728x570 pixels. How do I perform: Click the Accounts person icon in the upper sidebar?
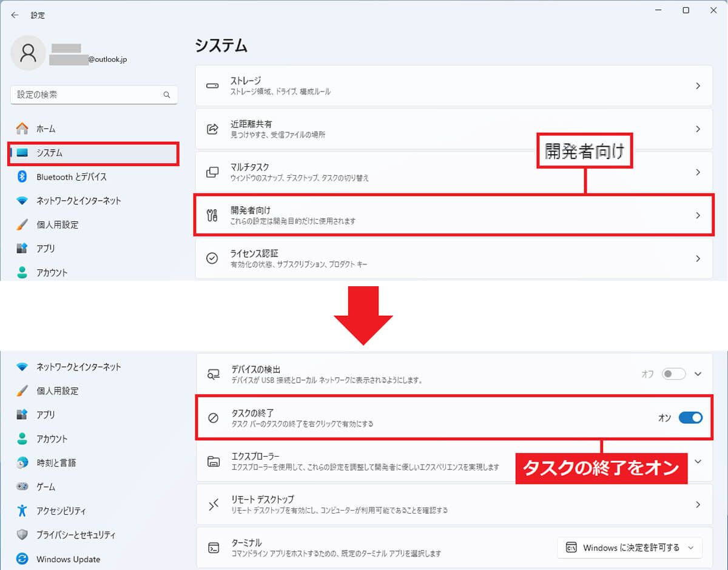click(x=22, y=272)
